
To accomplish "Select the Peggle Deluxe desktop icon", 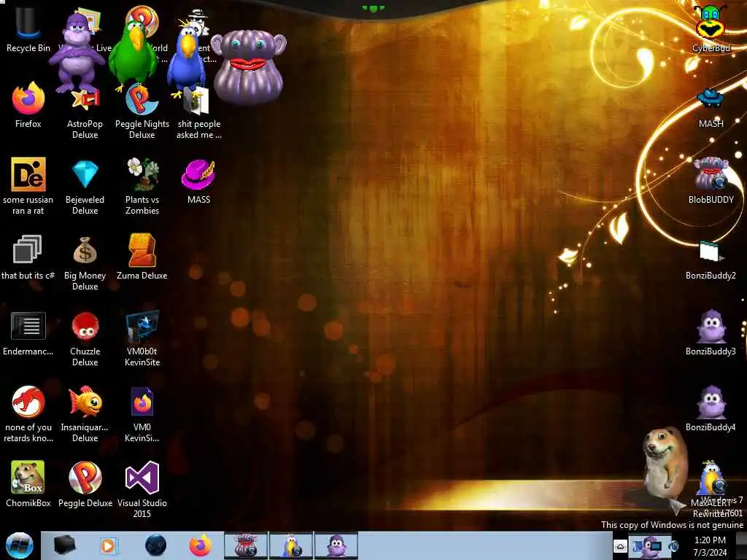I will click(x=85, y=484).
